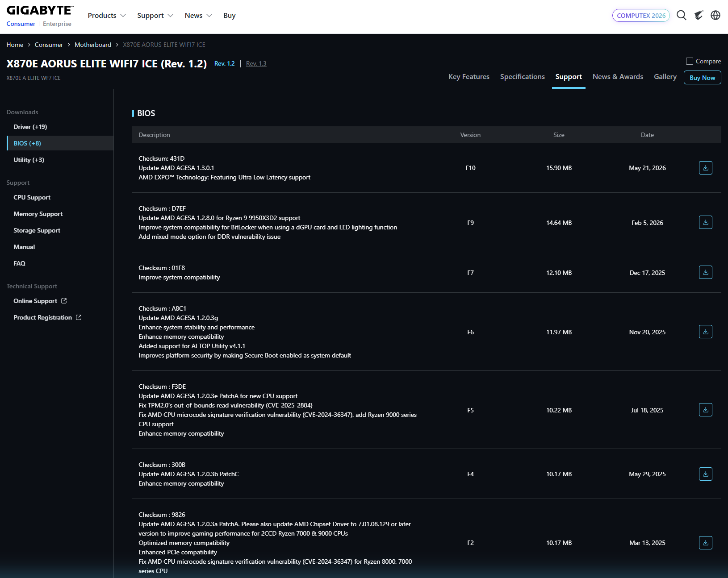Screen dimensions: 728x578
Task: Click the 'Checksum : D7EF' text
Action: click(x=162, y=208)
